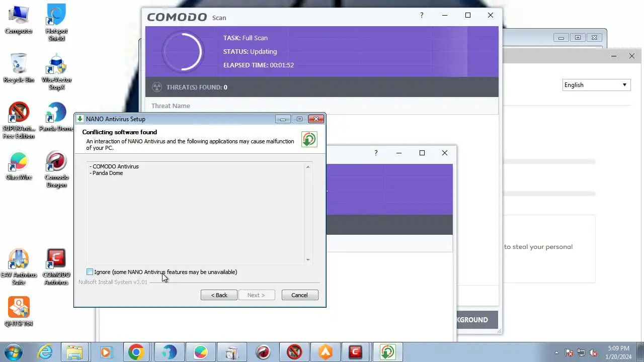The height and width of the screenshot is (362, 644).
Task: Click the Action Center flag tray icon
Action: pyautogui.click(x=569, y=352)
